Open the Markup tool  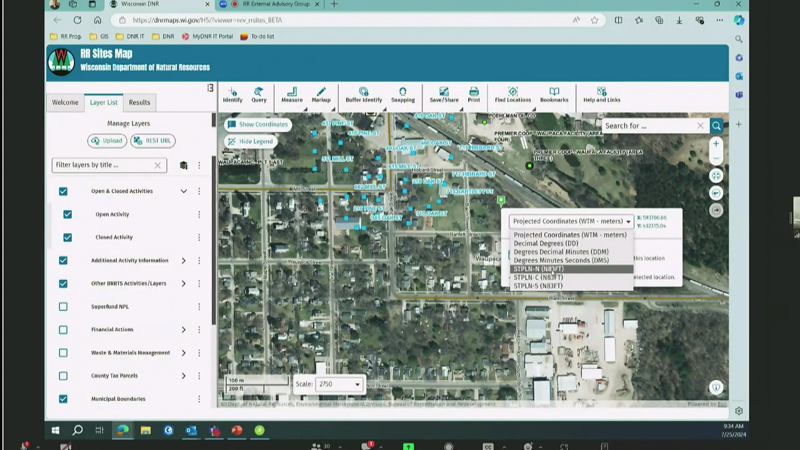(321, 95)
